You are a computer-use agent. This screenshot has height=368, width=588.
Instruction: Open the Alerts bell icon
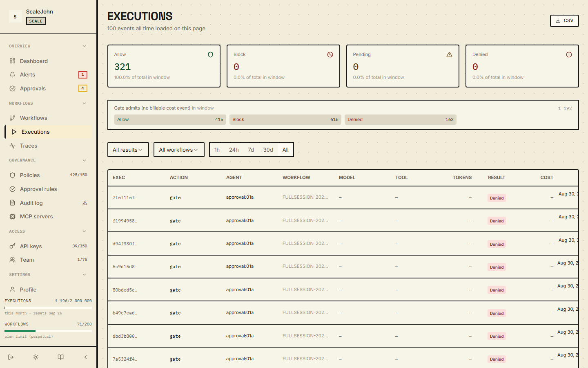coord(12,74)
